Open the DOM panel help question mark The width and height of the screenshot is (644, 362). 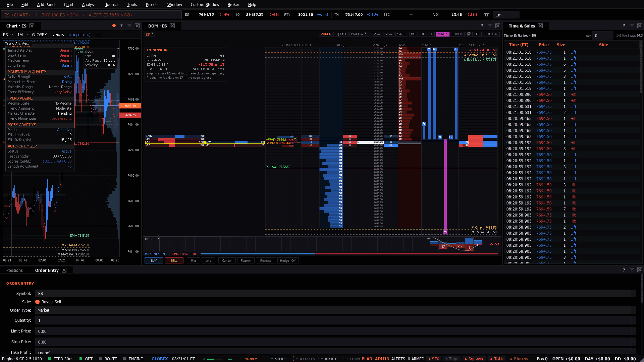(482, 25)
